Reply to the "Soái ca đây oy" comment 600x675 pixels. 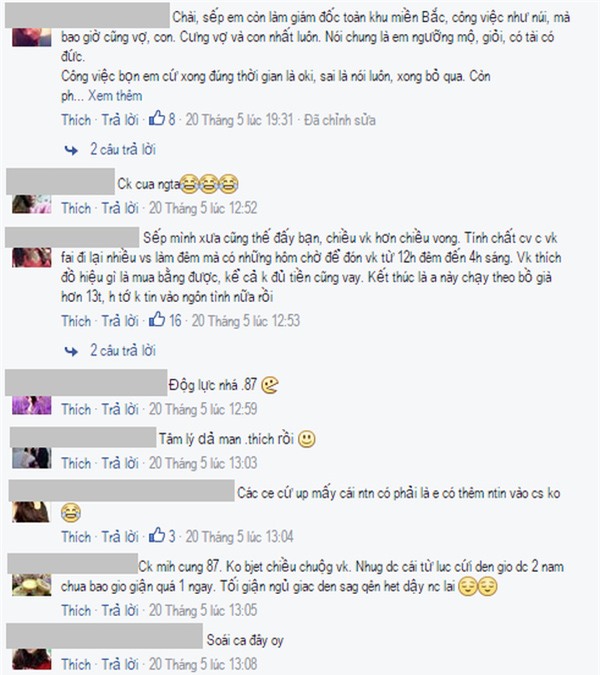(x=120, y=664)
